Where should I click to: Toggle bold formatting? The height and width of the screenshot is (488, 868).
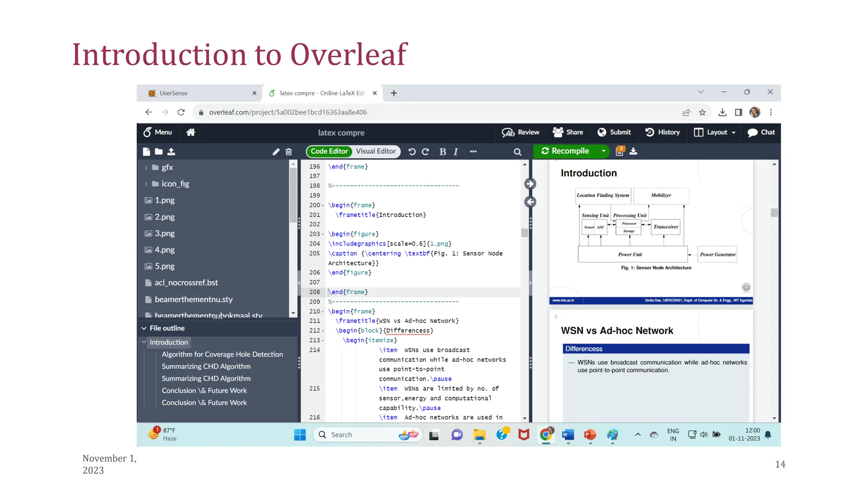(442, 152)
